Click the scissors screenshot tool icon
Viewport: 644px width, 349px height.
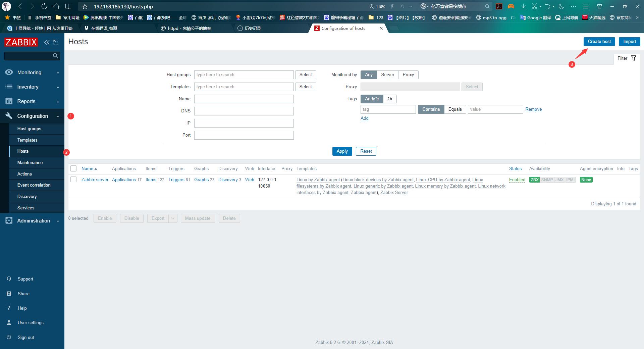click(534, 6)
